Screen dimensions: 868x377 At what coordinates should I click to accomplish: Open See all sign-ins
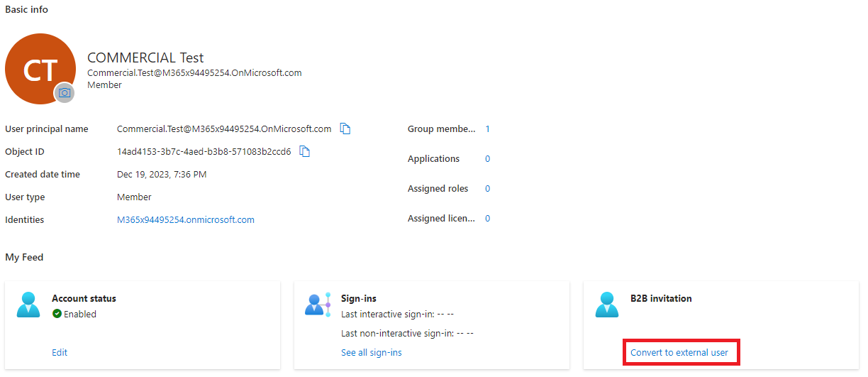click(x=371, y=353)
